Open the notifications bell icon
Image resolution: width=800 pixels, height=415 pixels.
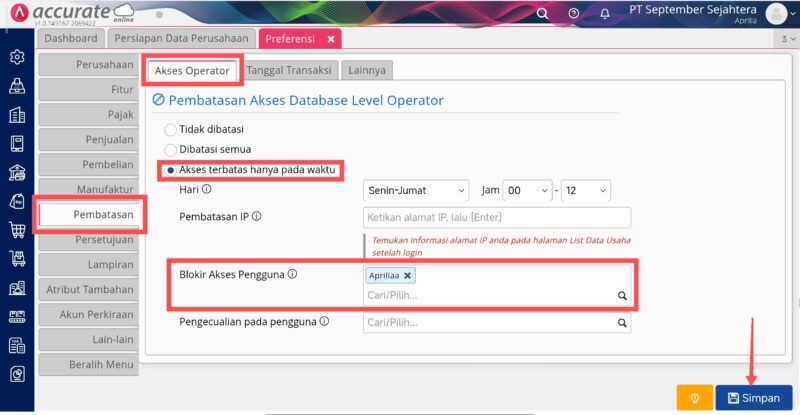tap(605, 13)
